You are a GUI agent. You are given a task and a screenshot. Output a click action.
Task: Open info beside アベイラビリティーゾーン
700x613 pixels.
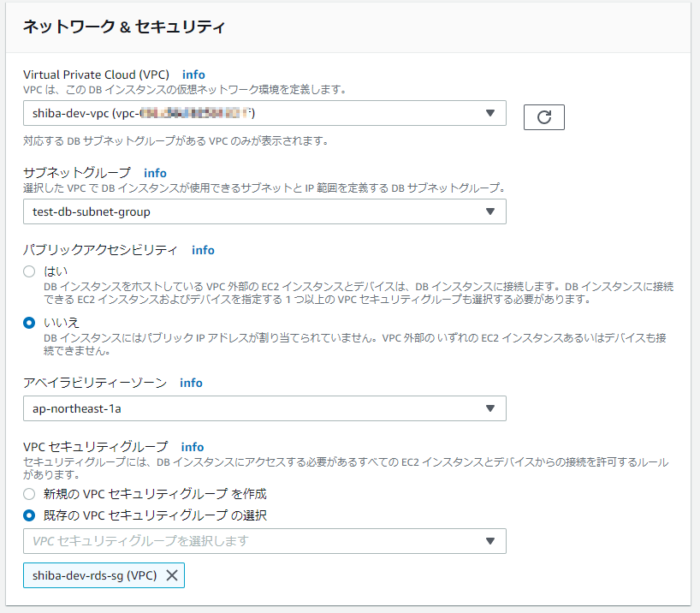tap(191, 383)
